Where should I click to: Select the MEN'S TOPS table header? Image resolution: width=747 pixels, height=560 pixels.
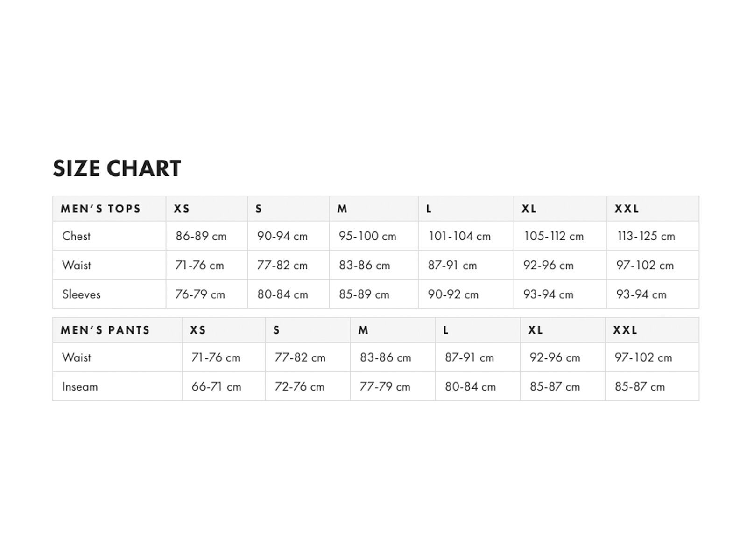click(x=100, y=209)
